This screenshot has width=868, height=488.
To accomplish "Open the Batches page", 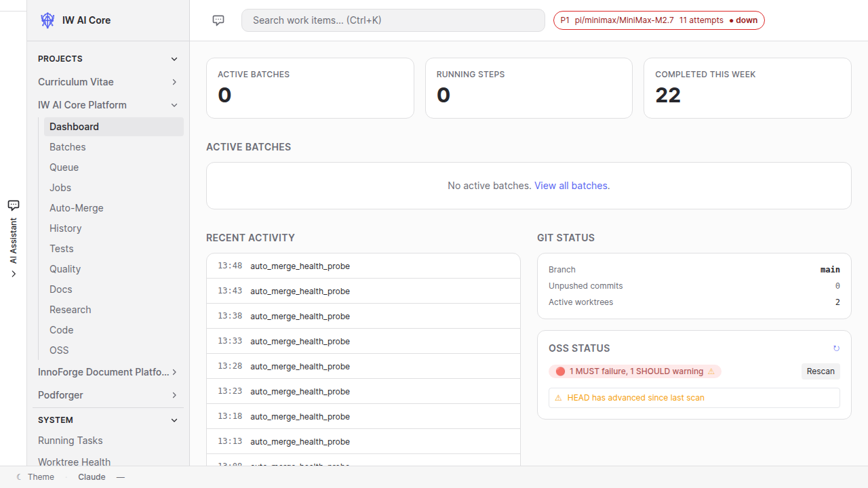I will [114, 147].
